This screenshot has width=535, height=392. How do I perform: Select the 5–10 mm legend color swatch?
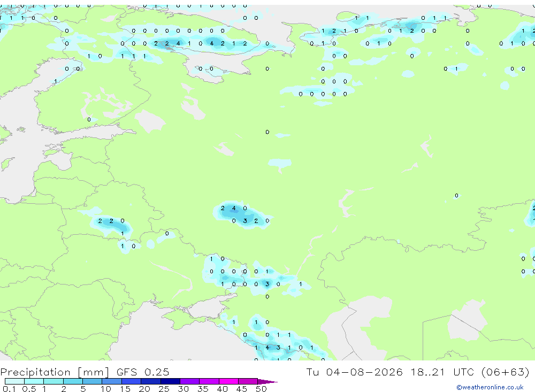(x=93, y=381)
